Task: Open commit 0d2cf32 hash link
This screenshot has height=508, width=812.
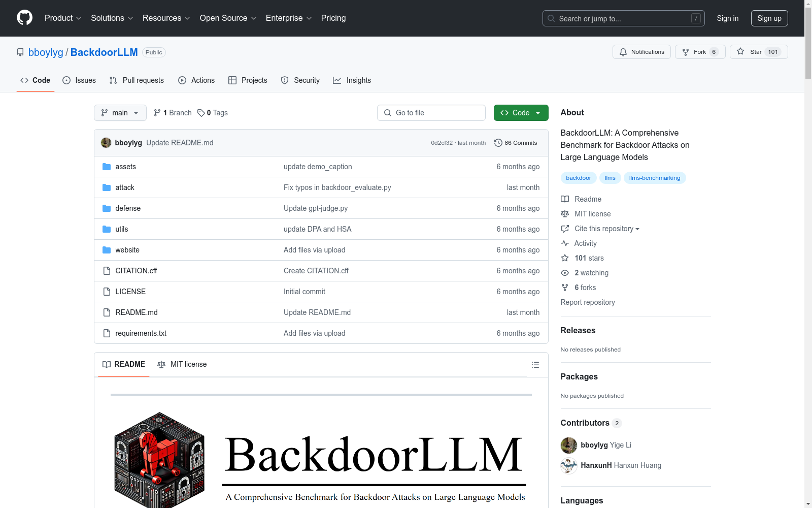Action: coord(442,143)
